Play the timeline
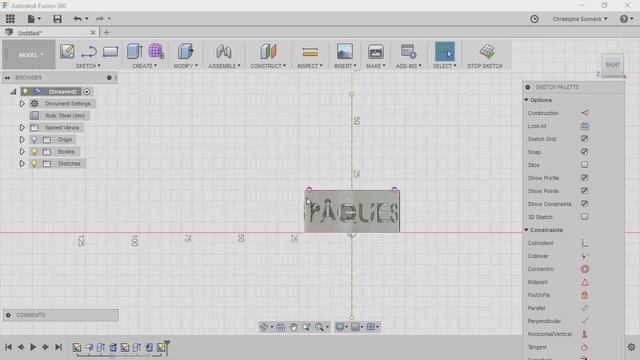 tap(33, 347)
